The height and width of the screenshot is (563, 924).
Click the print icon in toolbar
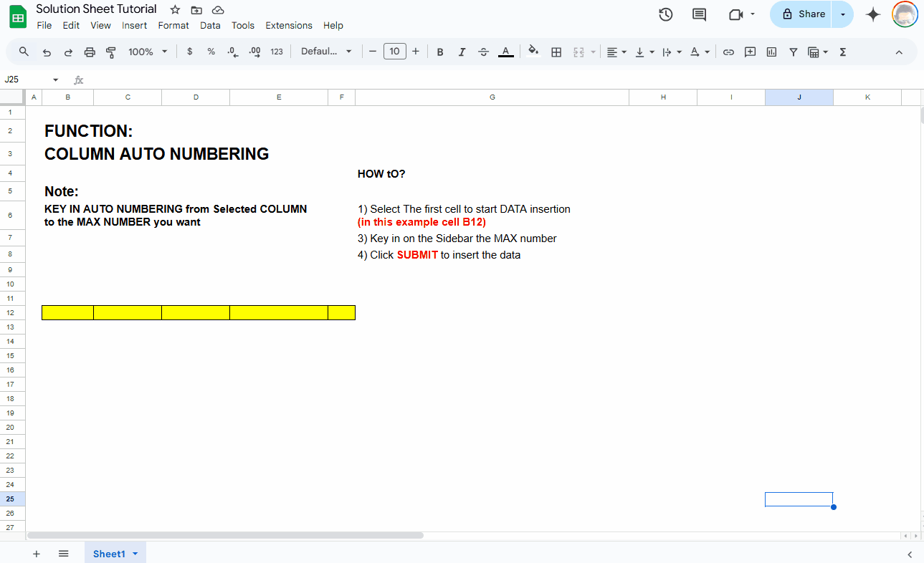(x=90, y=52)
